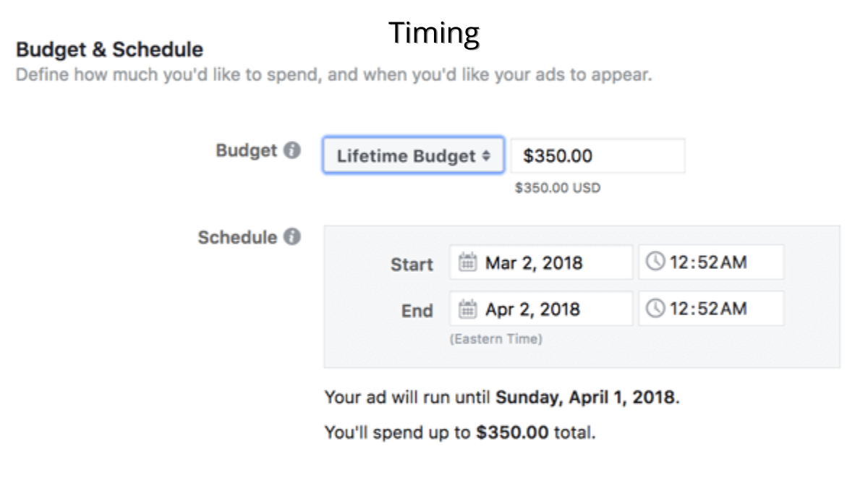The height and width of the screenshot is (488, 868).
Task: Click the info icon beside Budget
Action: (292, 151)
